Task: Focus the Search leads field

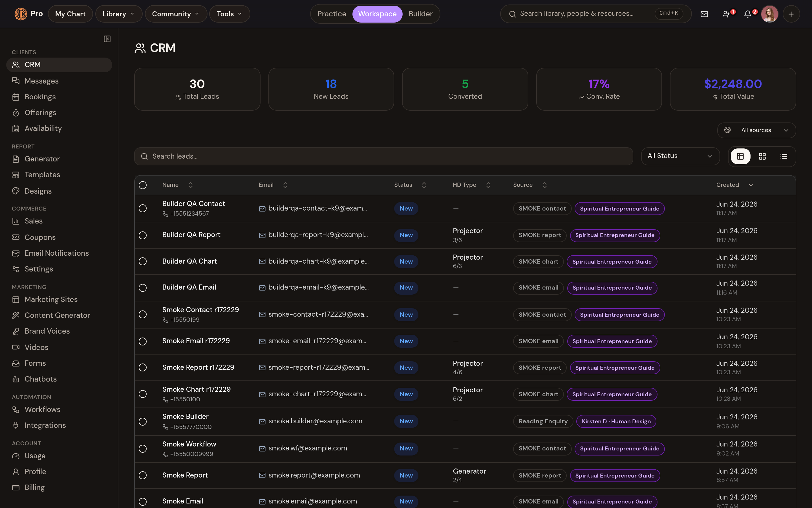Action: 383,156
